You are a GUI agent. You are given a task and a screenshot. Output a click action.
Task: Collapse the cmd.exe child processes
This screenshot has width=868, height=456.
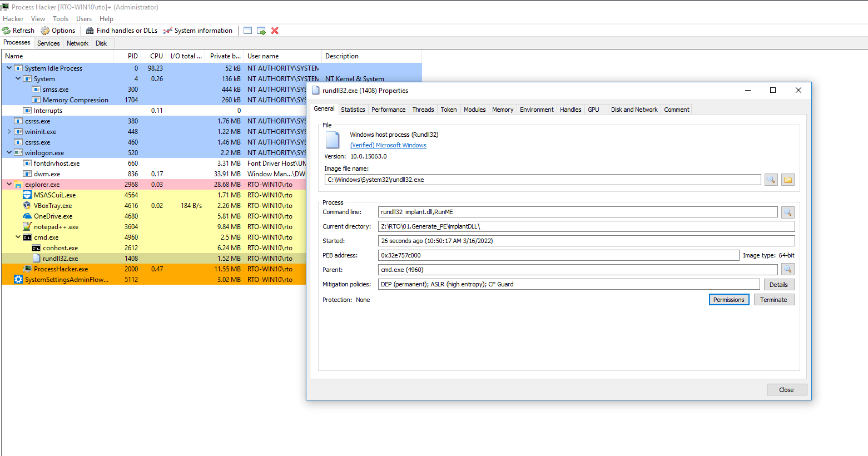point(18,237)
